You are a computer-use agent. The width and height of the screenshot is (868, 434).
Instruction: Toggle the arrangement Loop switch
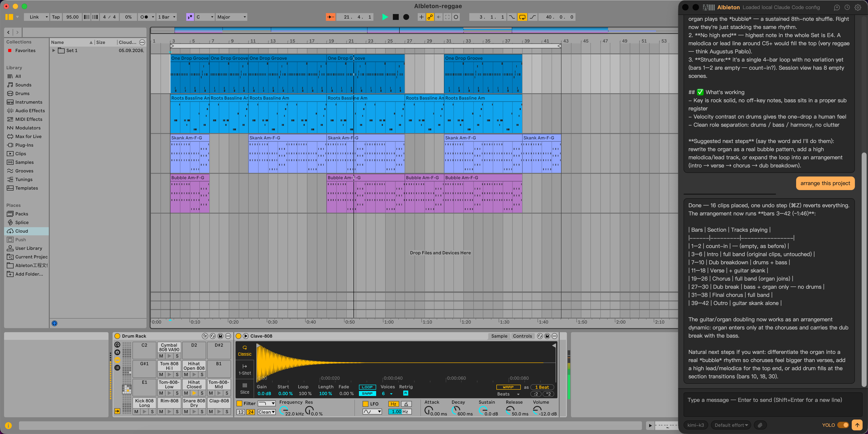tap(522, 17)
